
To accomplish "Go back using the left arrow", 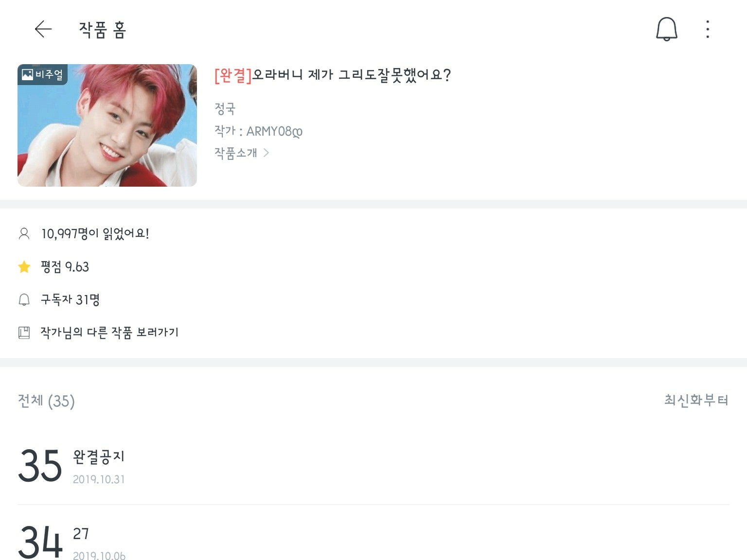I will 43,29.
